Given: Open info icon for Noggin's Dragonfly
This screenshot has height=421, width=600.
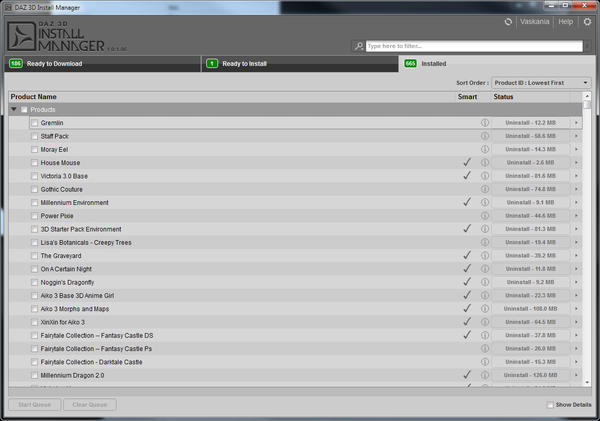Looking at the screenshot, I should 485,282.
